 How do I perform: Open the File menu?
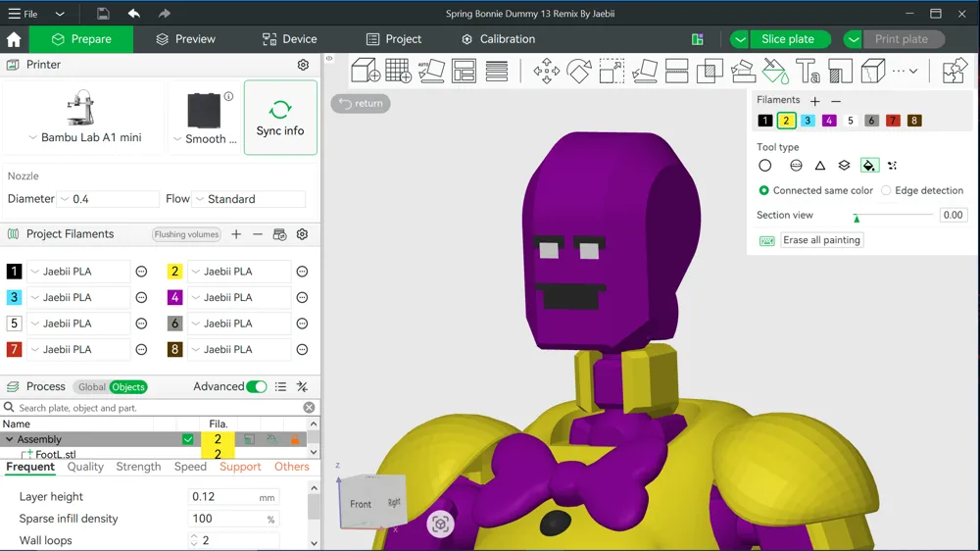(23, 14)
